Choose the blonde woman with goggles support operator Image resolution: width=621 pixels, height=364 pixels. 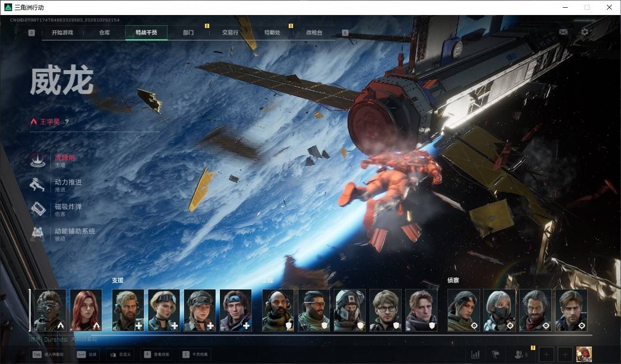(164, 310)
